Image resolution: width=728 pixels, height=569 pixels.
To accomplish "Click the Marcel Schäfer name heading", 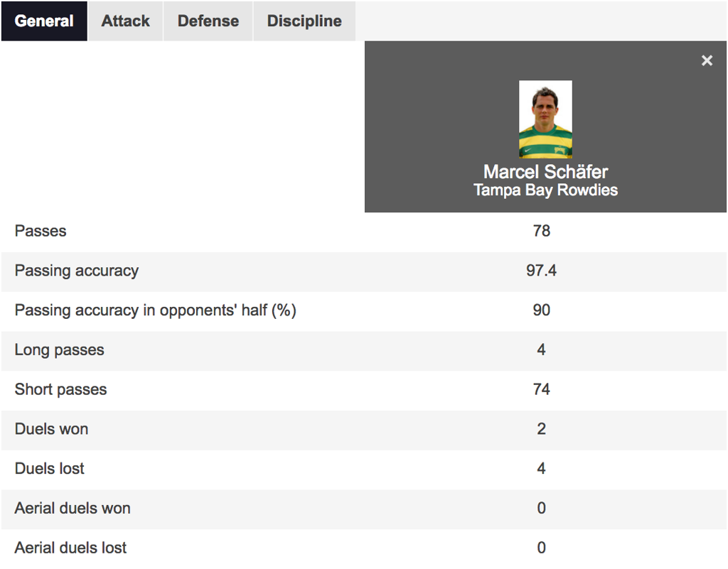I will (x=545, y=172).
